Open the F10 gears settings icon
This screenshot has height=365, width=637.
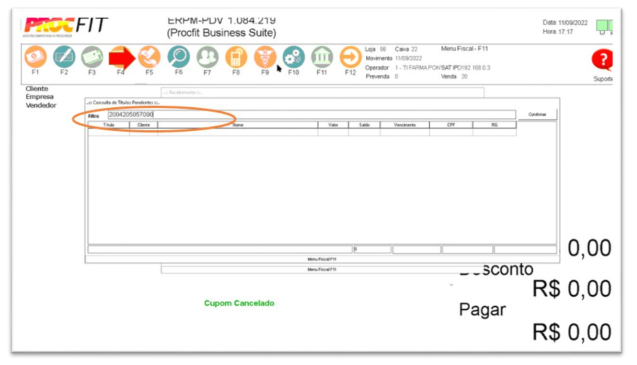tap(293, 57)
